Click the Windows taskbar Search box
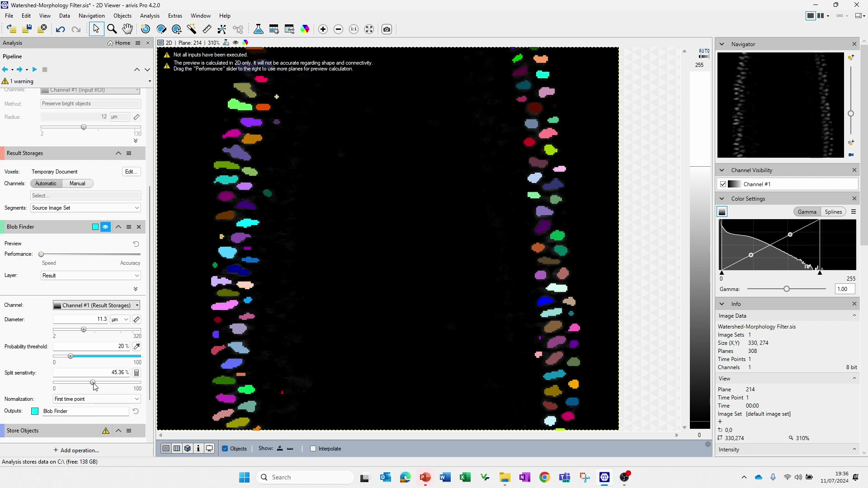 (305, 477)
